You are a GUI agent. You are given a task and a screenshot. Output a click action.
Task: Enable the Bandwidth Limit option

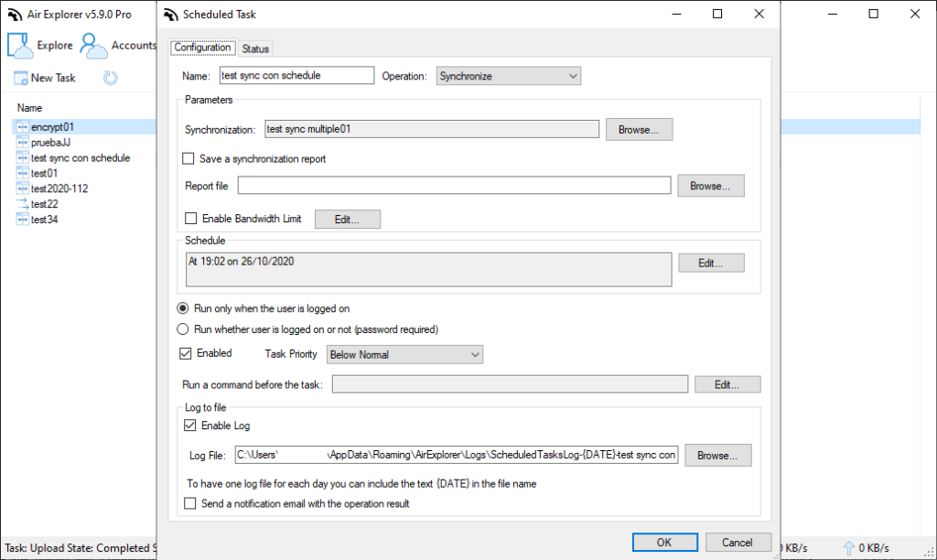[x=188, y=219]
